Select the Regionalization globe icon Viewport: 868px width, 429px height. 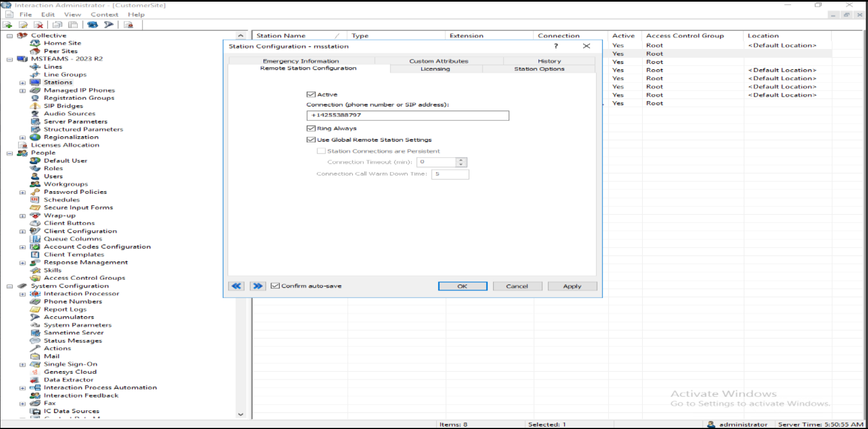[x=35, y=137]
